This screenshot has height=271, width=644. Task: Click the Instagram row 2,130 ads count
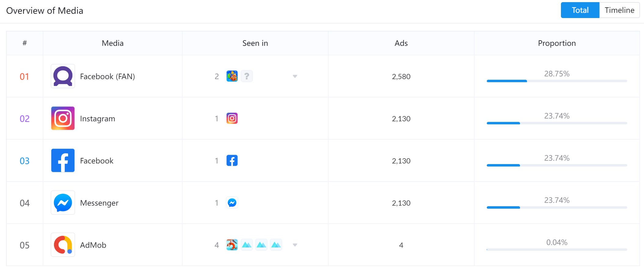[401, 119]
